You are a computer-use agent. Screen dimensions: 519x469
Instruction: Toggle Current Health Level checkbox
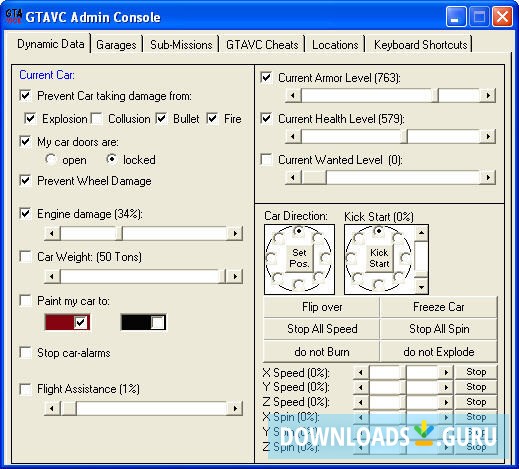[x=266, y=118]
